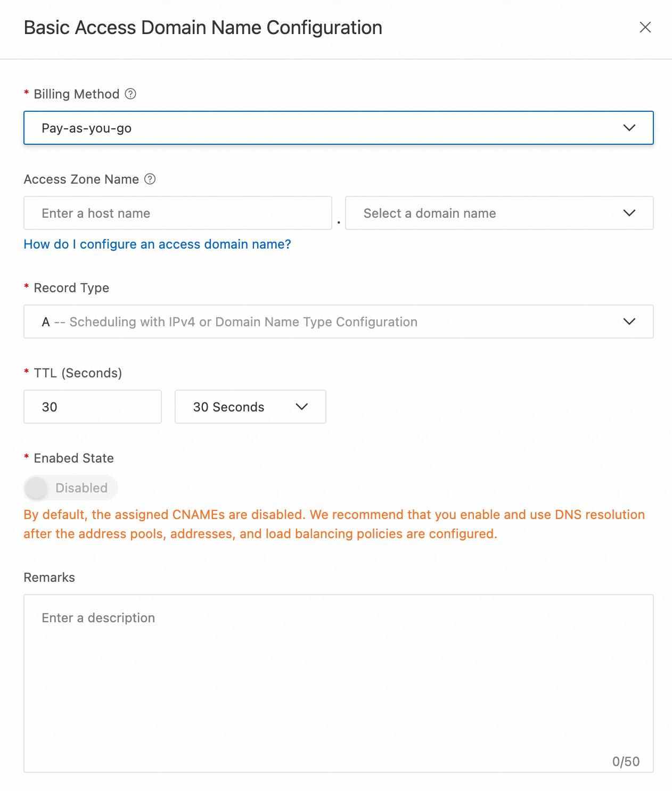
Task: Click the "Billing Method" field label
Action: pos(76,94)
